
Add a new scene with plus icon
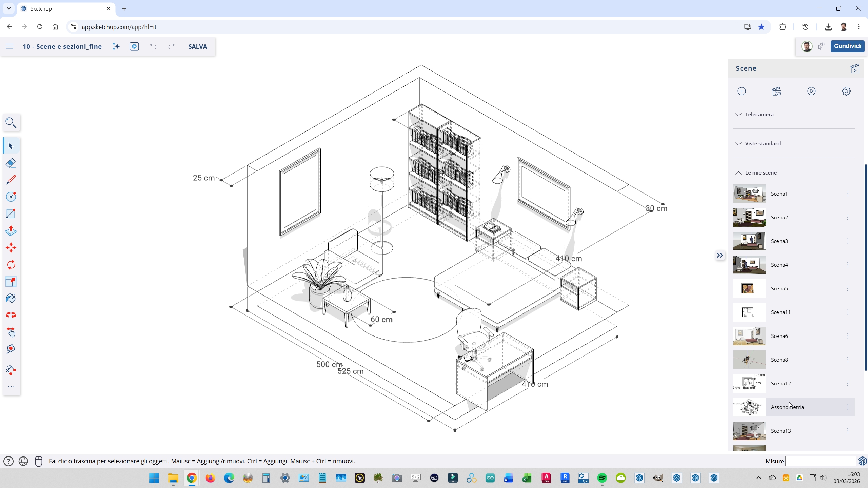pyautogui.click(x=742, y=91)
